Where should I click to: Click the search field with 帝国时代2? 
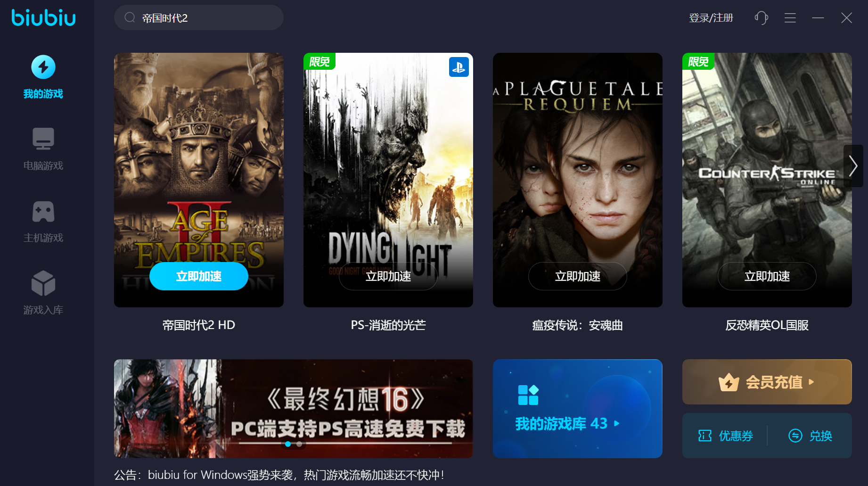click(x=199, y=17)
